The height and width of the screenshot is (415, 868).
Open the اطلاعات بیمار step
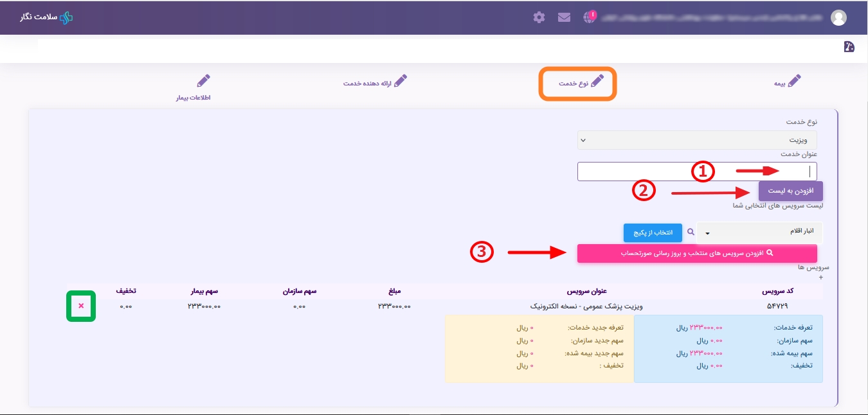194,89
